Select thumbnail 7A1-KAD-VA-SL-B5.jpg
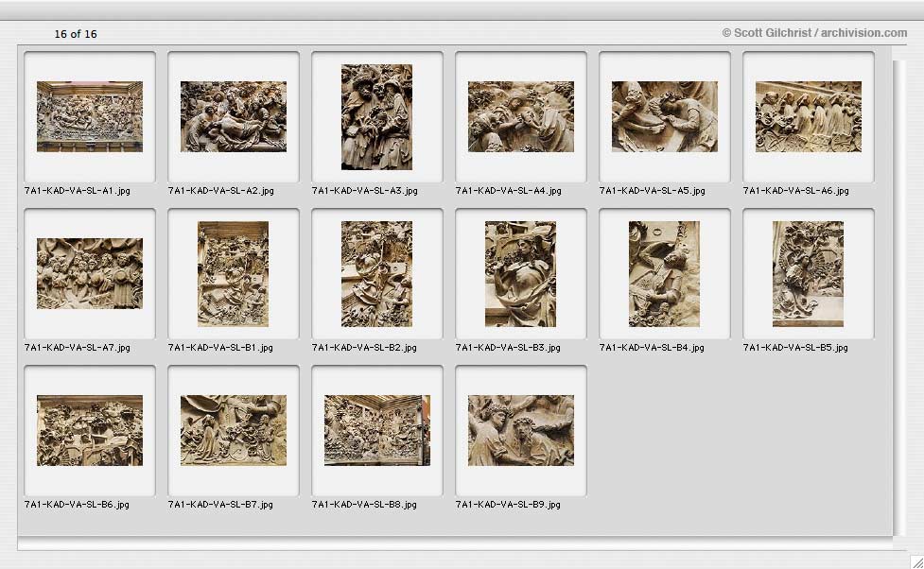 pos(808,274)
